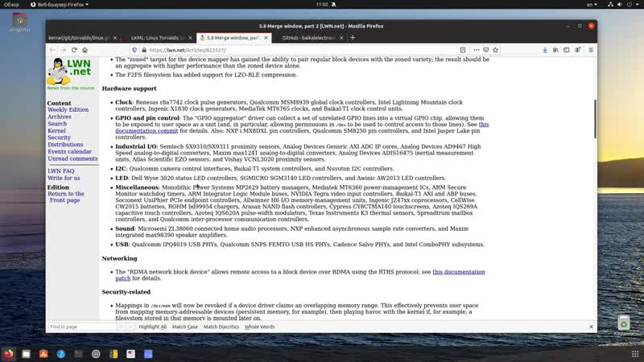Open the Help question-mark dock icon

tap(61, 354)
